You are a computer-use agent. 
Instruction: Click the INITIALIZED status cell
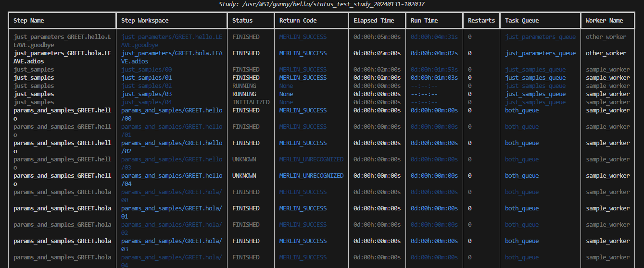[251, 102]
